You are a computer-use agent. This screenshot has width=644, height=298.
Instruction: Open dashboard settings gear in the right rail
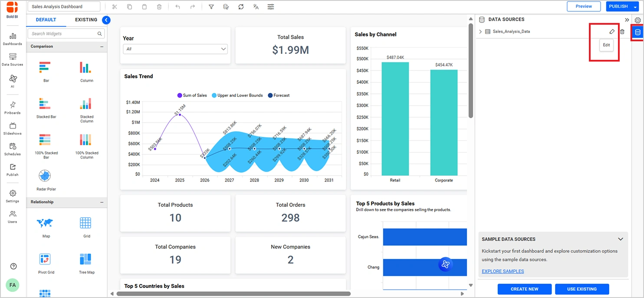point(637,20)
